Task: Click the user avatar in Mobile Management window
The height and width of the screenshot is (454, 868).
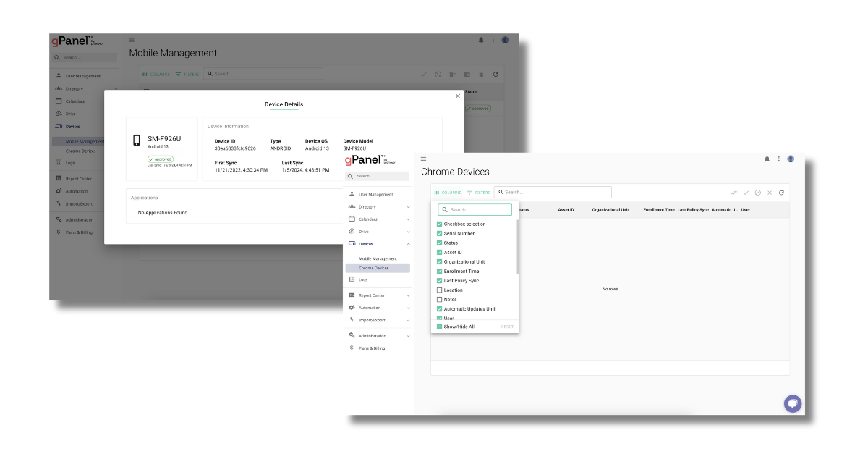Action: click(505, 40)
